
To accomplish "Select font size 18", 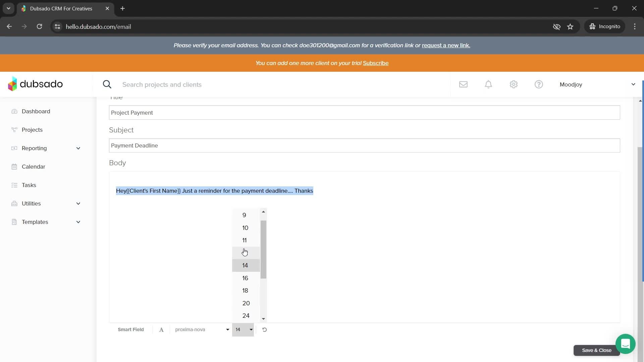I will point(246,291).
